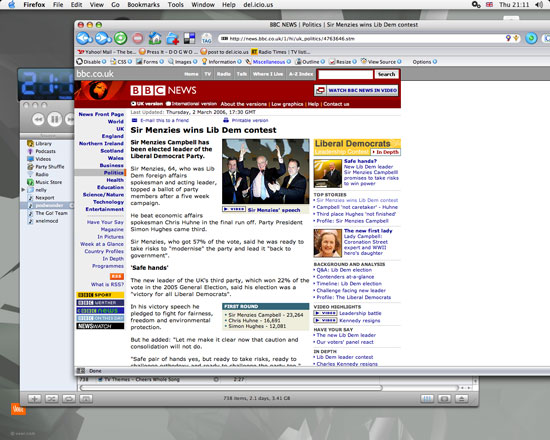Image resolution: width=550 pixels, height=440 pixels.
Task: Reload the page with green refresh icon
Action: tap(121, 38)
